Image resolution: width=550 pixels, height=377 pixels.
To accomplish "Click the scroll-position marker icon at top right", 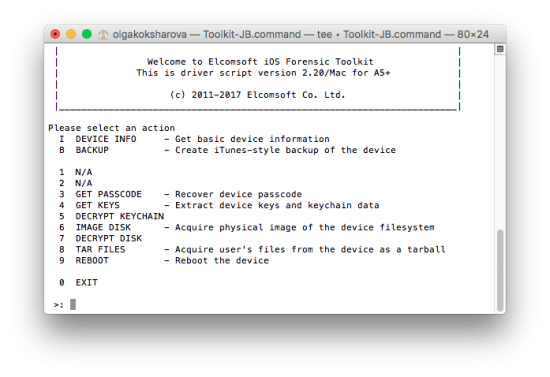I will click(500, 49).
